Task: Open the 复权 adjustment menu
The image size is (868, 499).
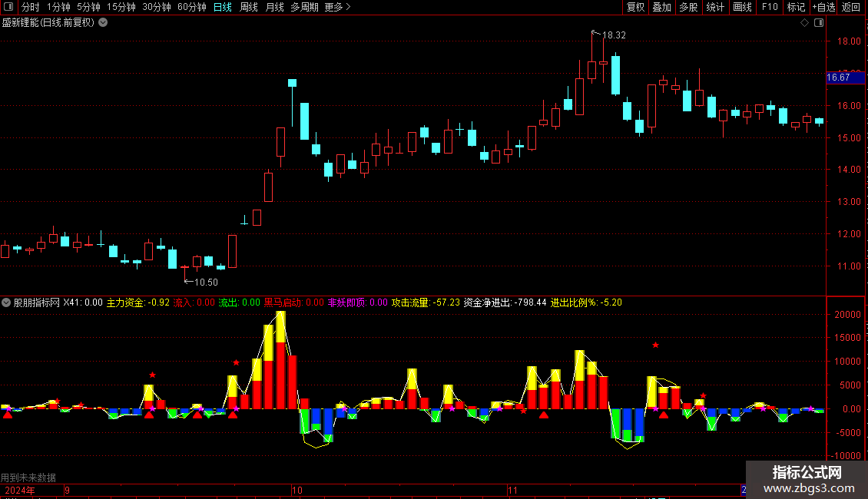Action: [x=635, y=7]
